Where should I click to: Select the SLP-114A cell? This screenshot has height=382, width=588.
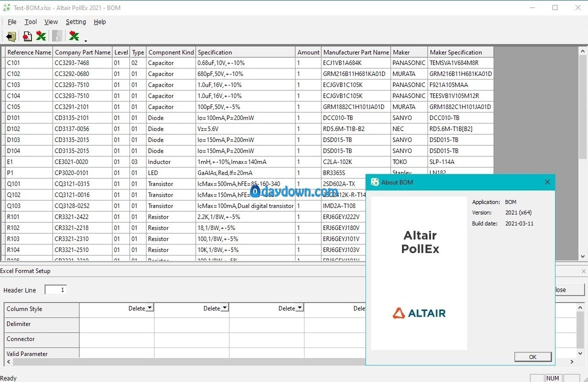(460, 162)
